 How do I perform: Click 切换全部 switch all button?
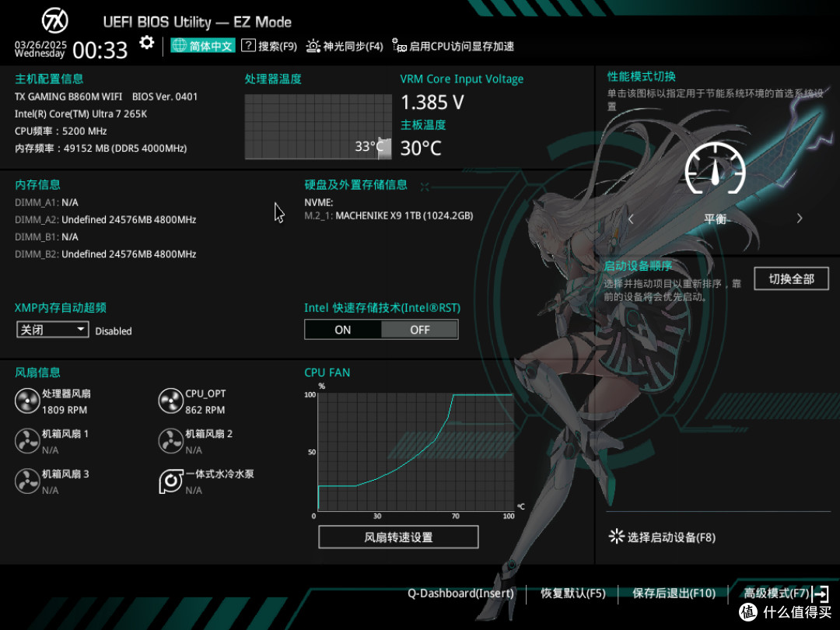pos(791,279)
